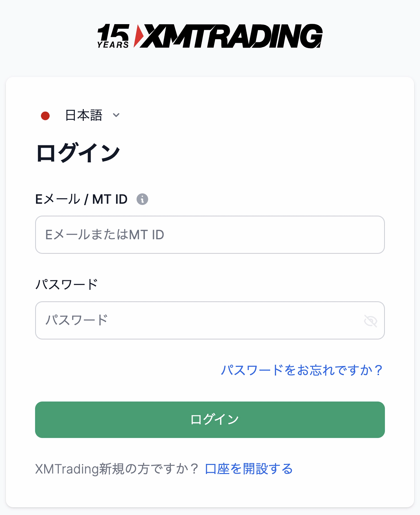Follow the 口座を開設する link
This screenshot has height=515, width=420.
[x=248, y=469]
